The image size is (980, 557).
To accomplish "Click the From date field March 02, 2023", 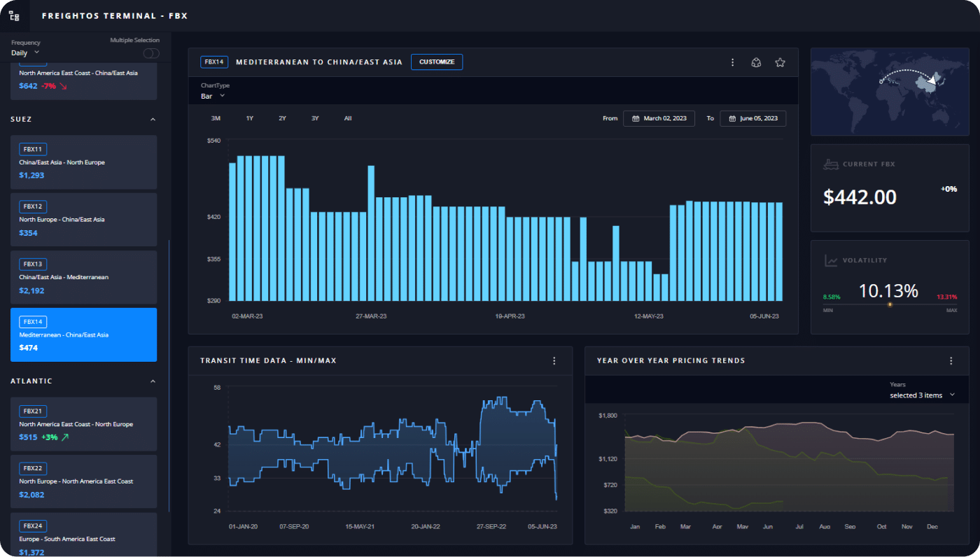I will [x=659, y=118].
